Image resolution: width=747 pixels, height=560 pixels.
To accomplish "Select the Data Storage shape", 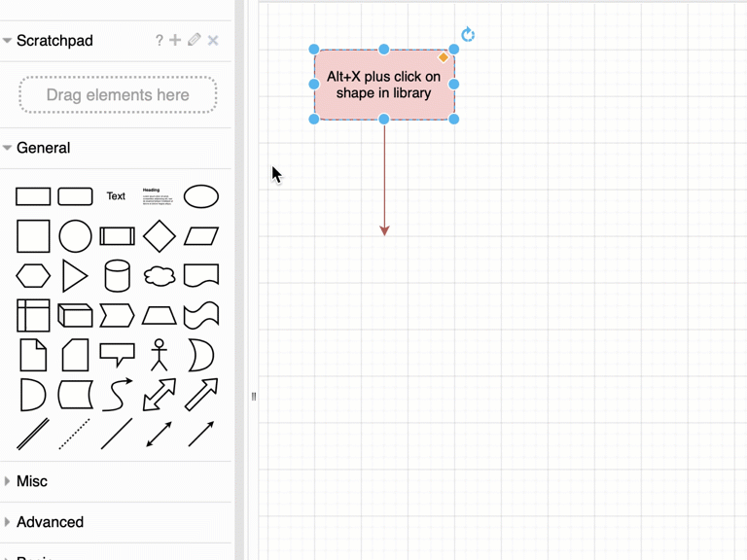I will point(75,395).
